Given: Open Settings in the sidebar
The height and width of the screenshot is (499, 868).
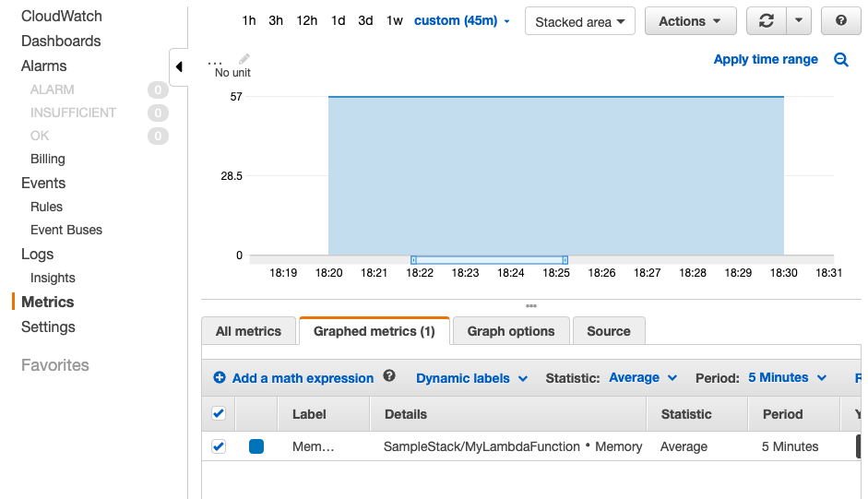Looking at the screenshot, I should [48, 327].
